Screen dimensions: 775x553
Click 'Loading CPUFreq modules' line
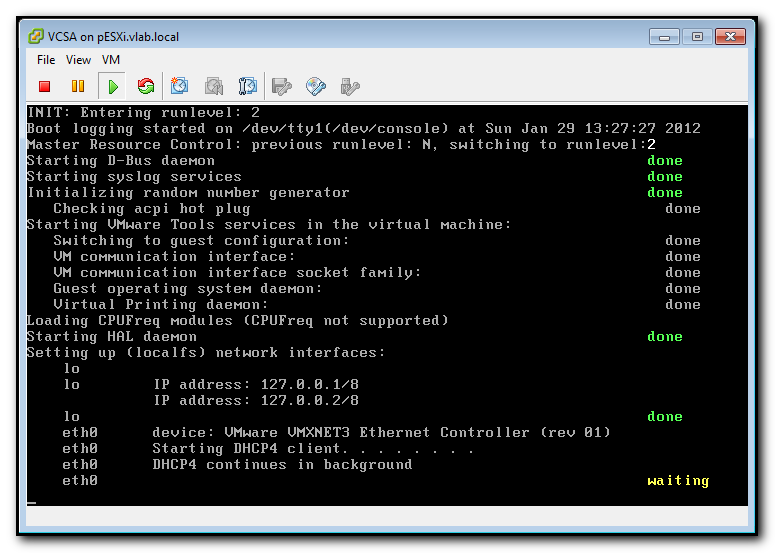238,321
